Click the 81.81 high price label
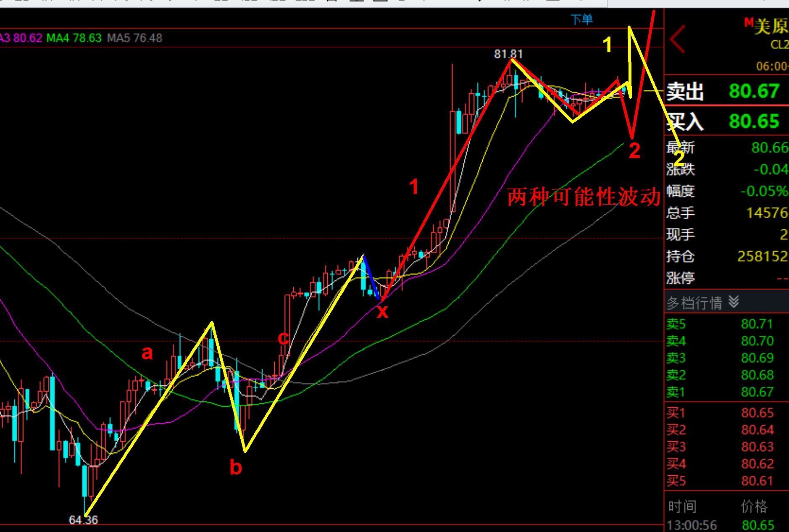 pos(508,54)
